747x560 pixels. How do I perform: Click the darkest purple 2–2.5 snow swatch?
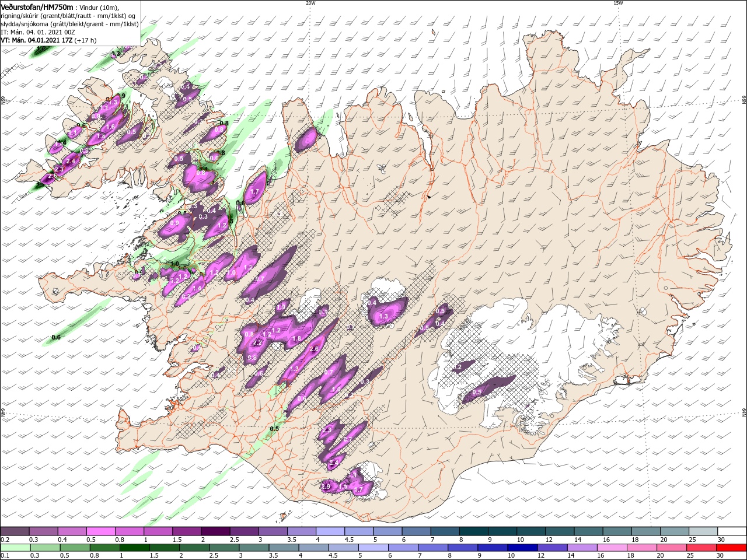(215, 531)
